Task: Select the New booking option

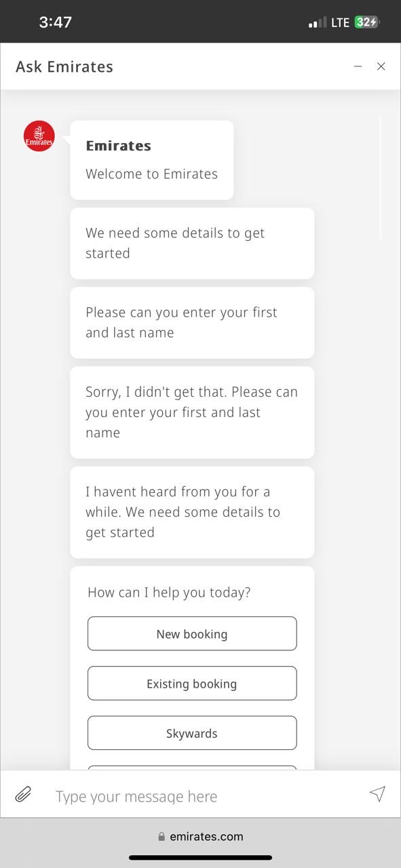Action: tap(192, 633)
